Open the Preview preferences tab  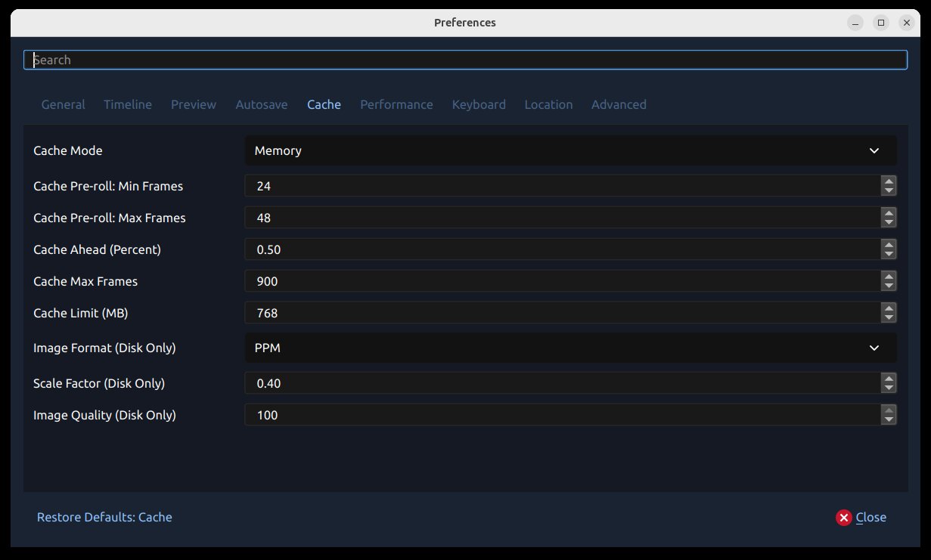193,104
